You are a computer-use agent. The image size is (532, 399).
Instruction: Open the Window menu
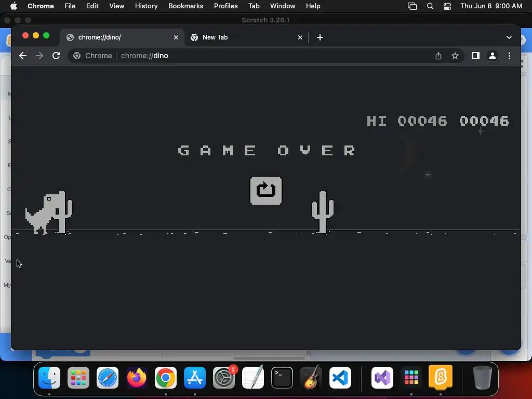click(x=283, y=6)
